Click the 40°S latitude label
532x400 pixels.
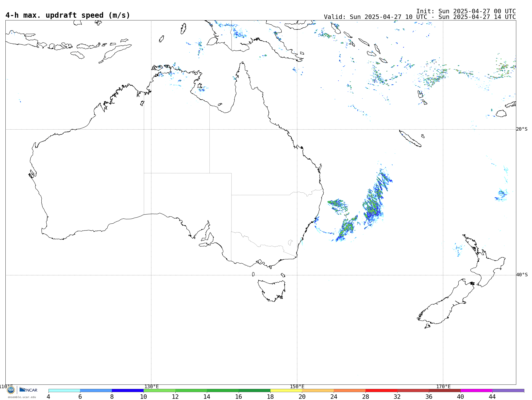pos(522,275)
